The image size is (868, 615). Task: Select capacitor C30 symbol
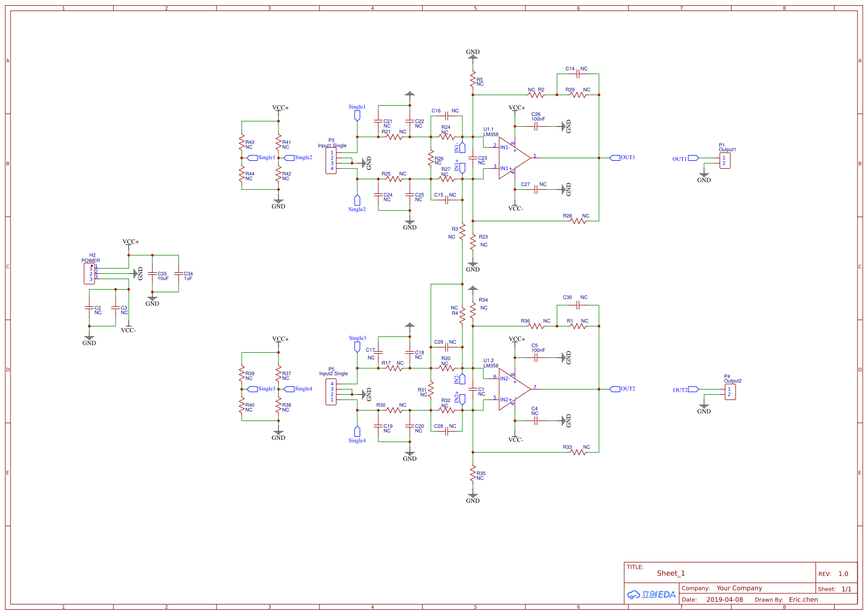pyautogui.click(x=578, y=305)
